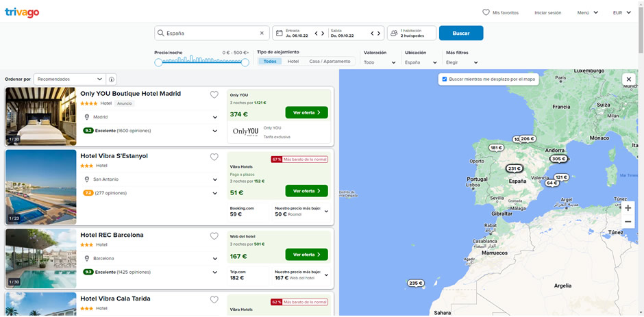
Task: Open Trip.com 182 € offer
Action: [248, 275]
